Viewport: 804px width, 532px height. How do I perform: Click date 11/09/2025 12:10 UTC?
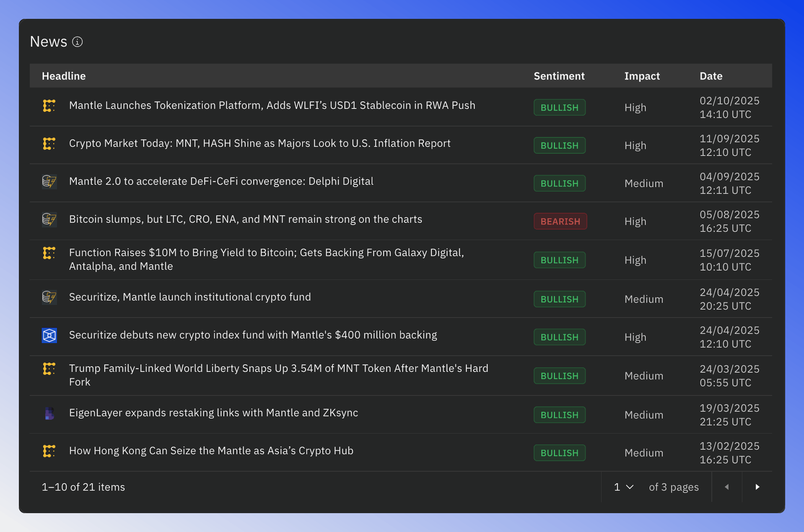[x=729, y=145]
